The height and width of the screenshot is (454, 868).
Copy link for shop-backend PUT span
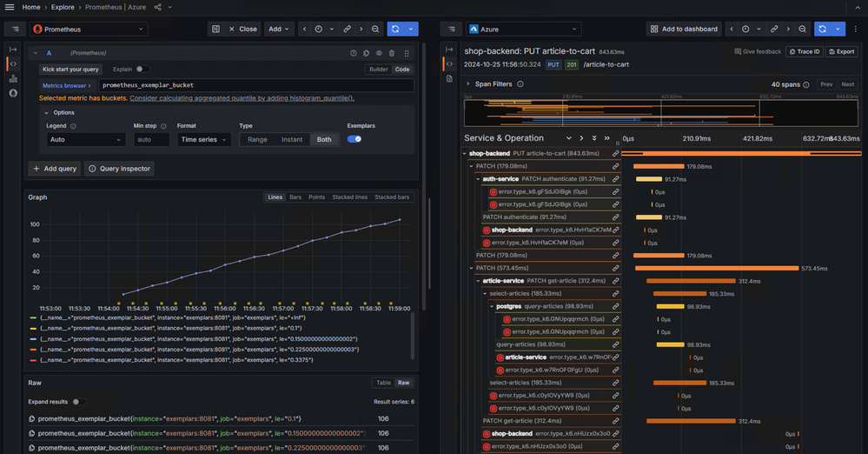pos(615,153)
